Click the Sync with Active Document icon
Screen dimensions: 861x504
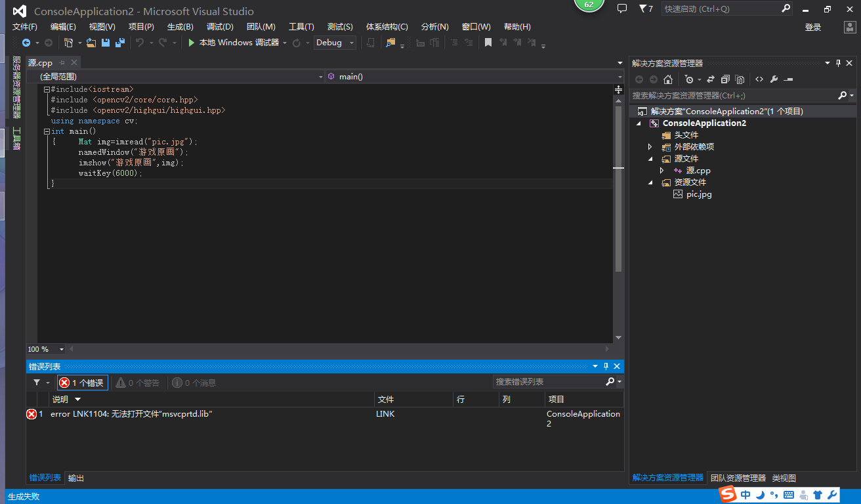click(710, 79)
